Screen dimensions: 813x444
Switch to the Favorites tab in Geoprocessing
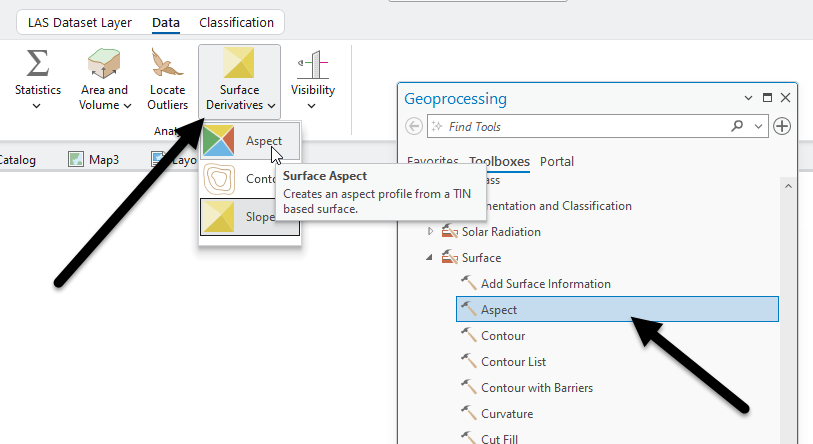(432, 161)
